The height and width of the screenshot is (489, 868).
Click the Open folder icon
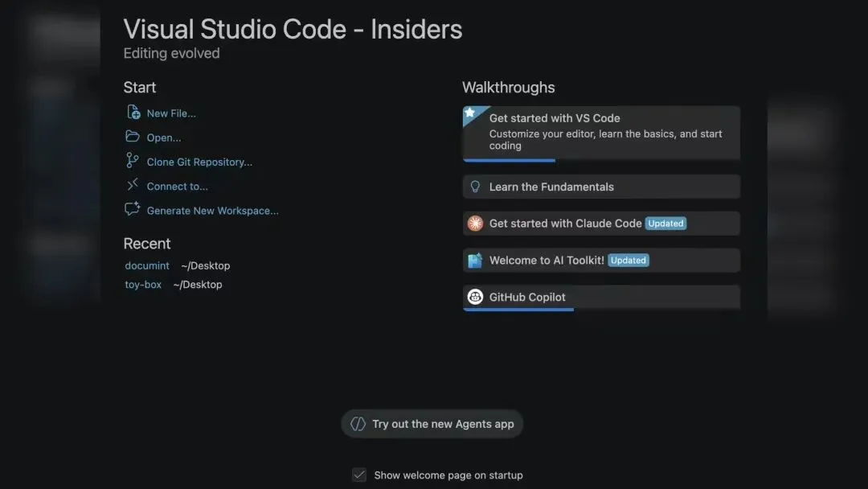click(x=133, y=136)
